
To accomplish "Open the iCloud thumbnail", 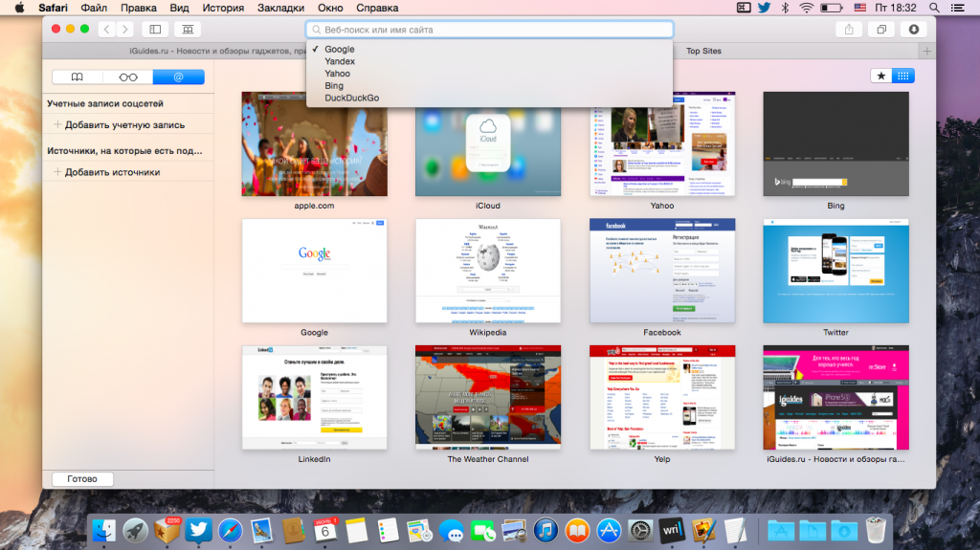I will pyautogui.click(x=488, y=151).
